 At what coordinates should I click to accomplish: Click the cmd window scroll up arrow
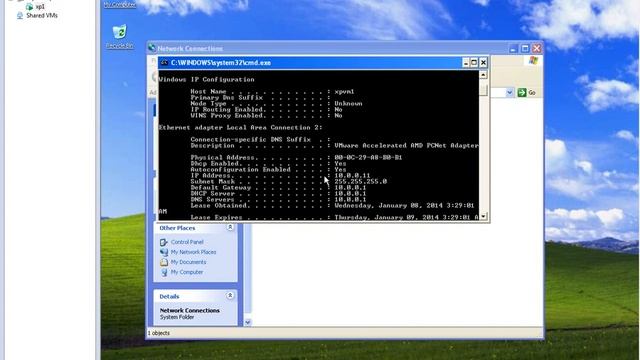pyautogui.click(x=483, y=75)
